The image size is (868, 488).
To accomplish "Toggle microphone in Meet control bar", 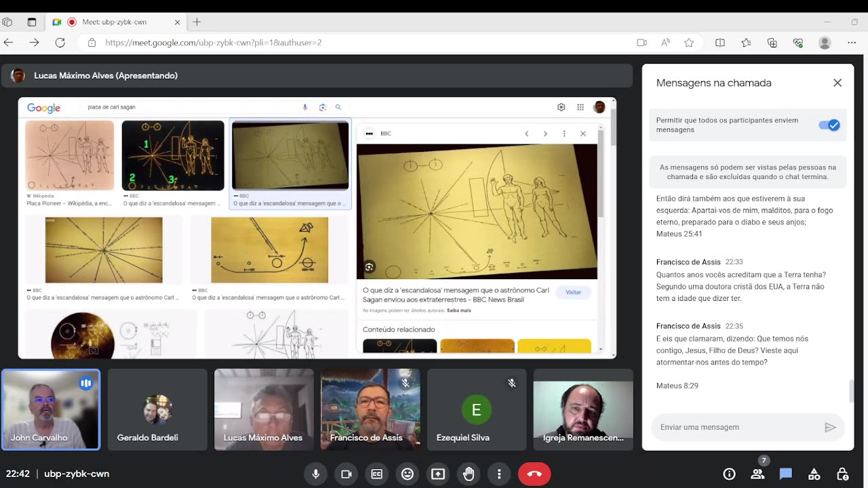I will [315, 474].
